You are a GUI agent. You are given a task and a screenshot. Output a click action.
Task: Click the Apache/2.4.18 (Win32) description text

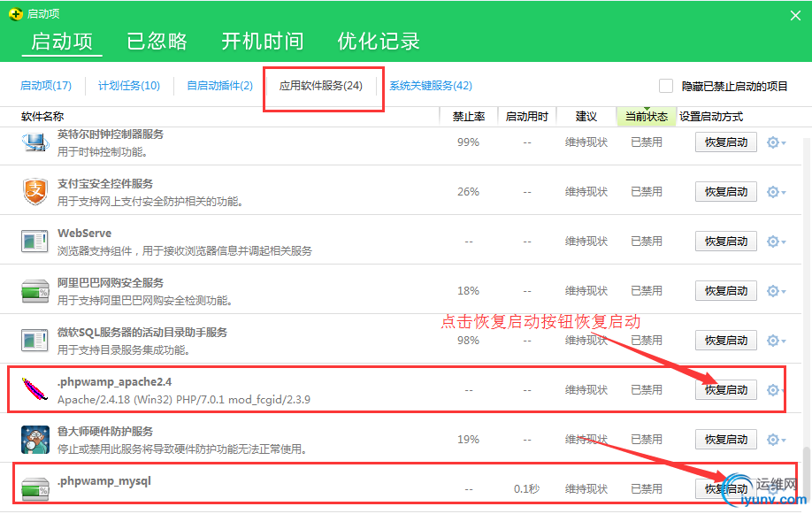pyautogui.click(x=184, y=400)
